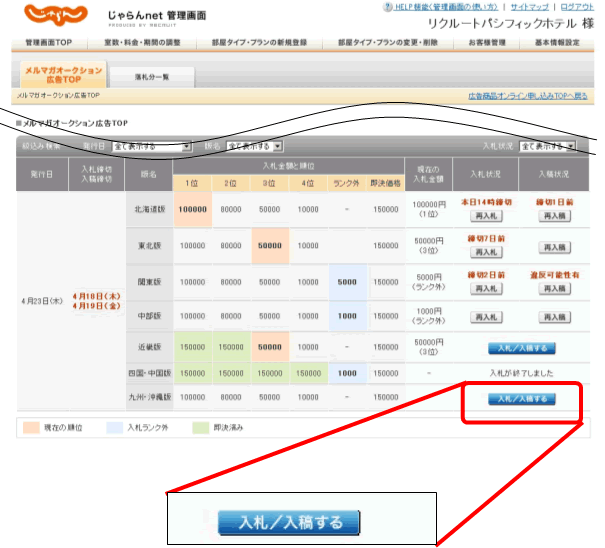Go to 管理画面TOP menu
This screenshot has height=548, width=605.
click(x=49, y=42)
